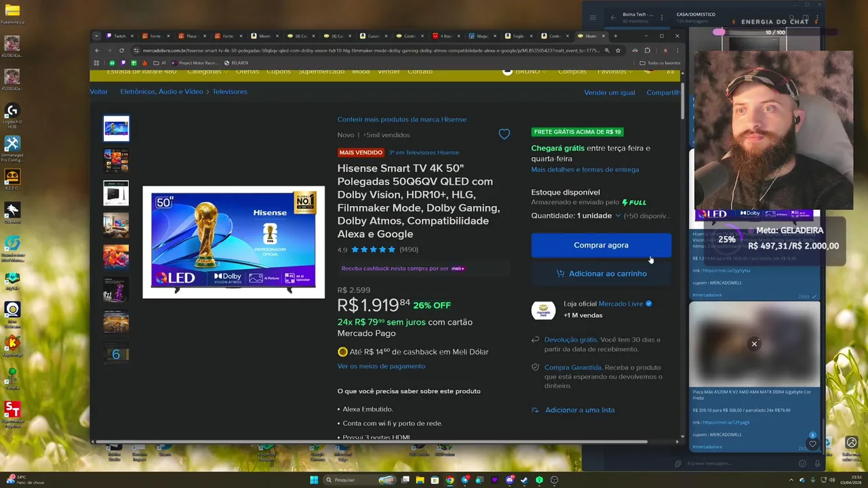Image resolution: width=868 pixels, height=488 pixels.
Task: Click the main Hisense TV product image
Action: (x=233, y=242)
